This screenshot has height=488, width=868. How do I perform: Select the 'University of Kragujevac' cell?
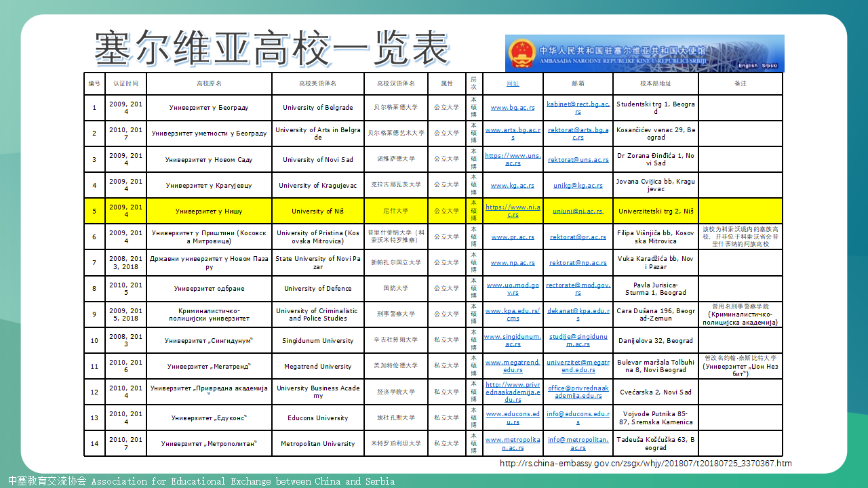click(317, 185)
